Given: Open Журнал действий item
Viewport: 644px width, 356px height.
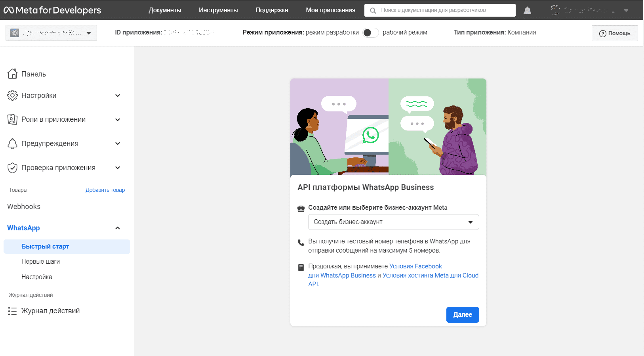Looking at the screenshot, I should 50,311.
